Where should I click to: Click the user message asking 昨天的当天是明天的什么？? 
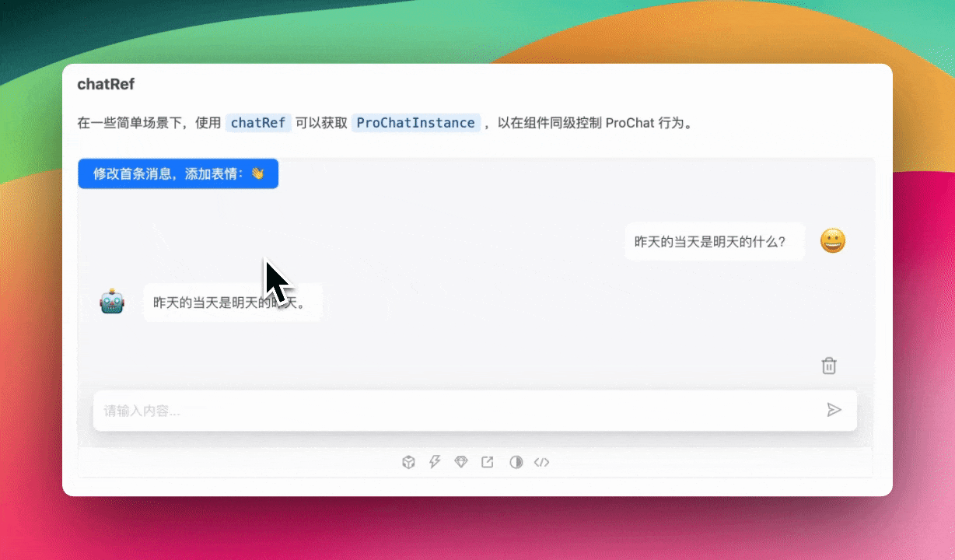tap(715, 242)
